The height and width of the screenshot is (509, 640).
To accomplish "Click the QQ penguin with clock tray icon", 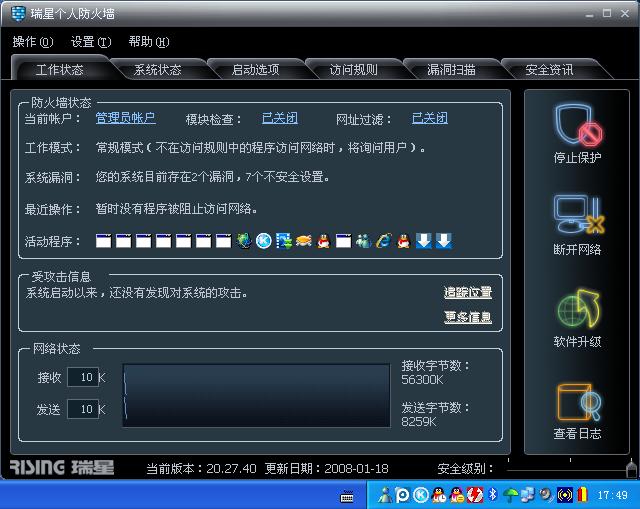I will tap(438, 495).
